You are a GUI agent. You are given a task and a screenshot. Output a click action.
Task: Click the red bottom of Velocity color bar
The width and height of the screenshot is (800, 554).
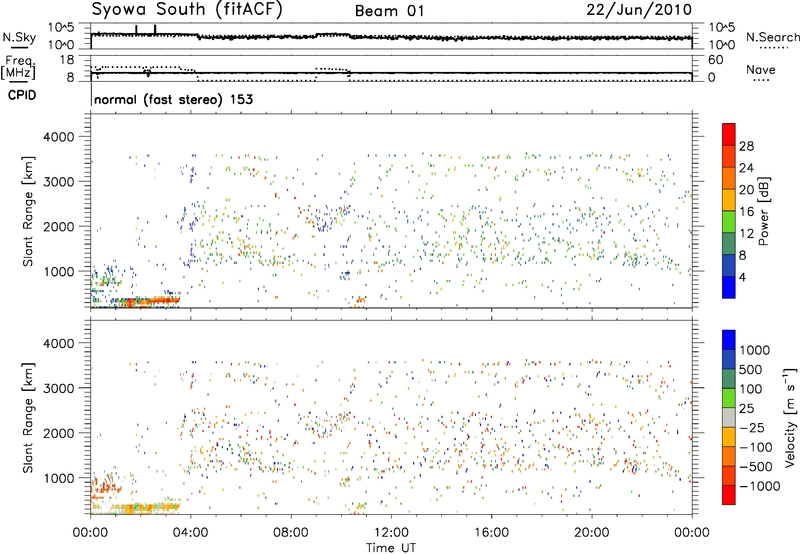click(729, 495)
